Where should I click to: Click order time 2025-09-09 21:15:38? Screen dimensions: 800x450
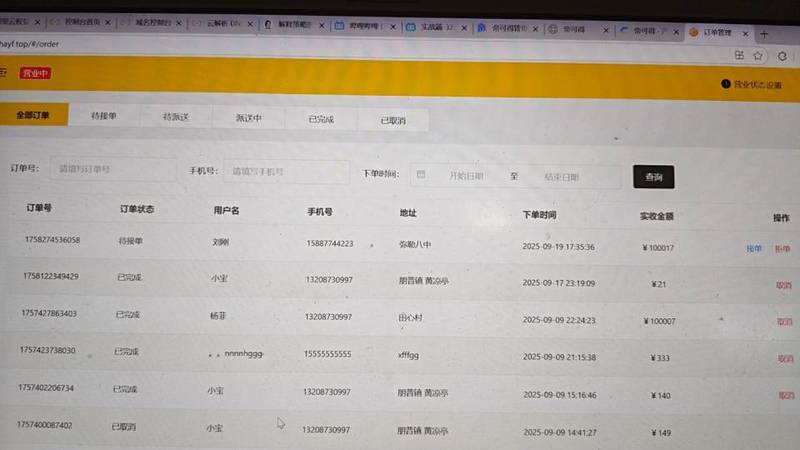560,357
